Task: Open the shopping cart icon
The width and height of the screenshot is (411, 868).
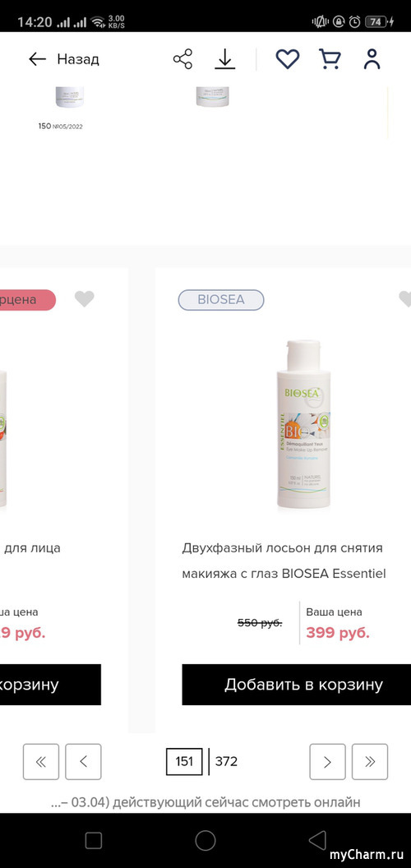Action: pyautogui.click(x=330, y=59)
